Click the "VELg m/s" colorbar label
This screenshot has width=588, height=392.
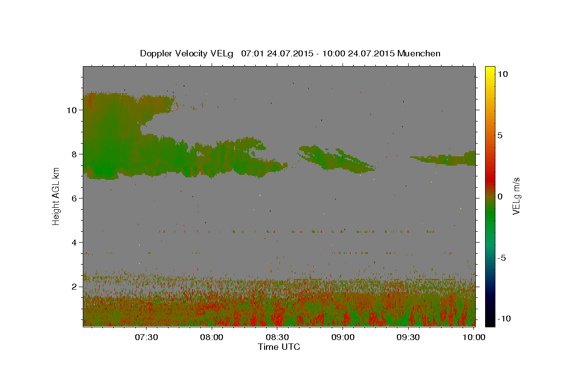(516, 196)
